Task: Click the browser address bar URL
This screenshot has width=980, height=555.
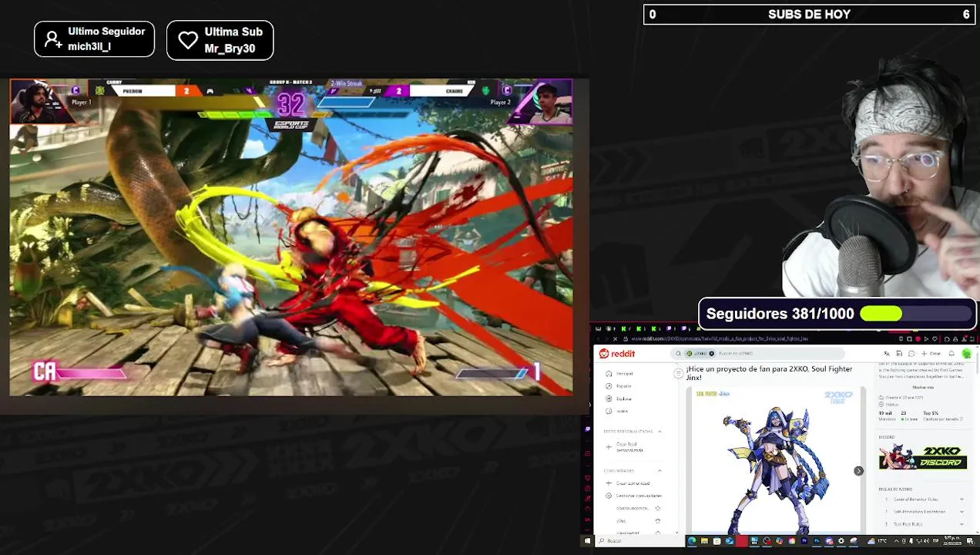Action: (720, 339)
